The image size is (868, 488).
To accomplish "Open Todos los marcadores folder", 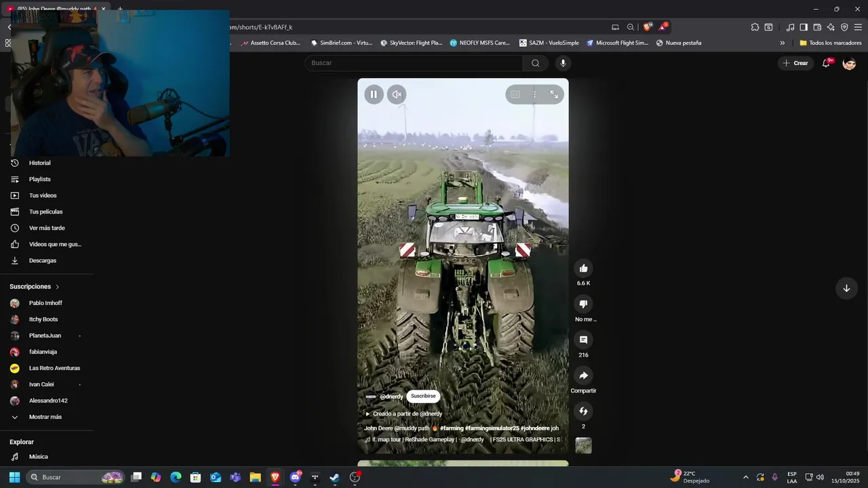I will pos(830,43).
